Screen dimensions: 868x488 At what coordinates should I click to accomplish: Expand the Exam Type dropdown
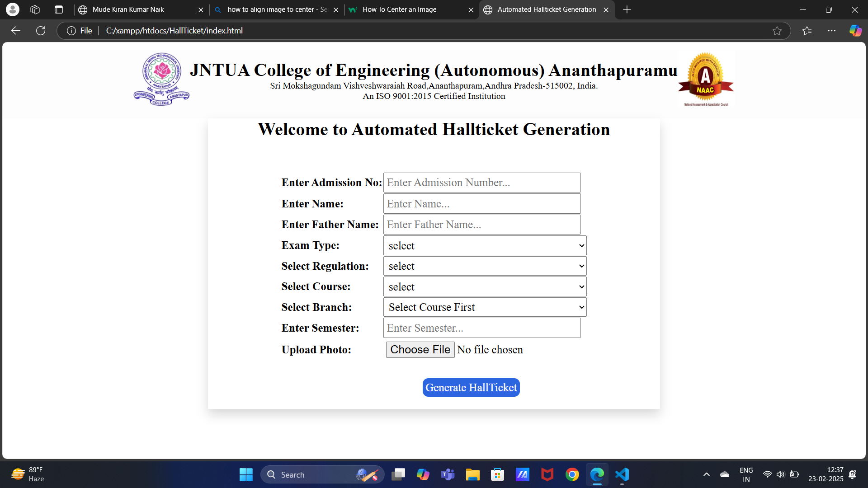[485, 246]
